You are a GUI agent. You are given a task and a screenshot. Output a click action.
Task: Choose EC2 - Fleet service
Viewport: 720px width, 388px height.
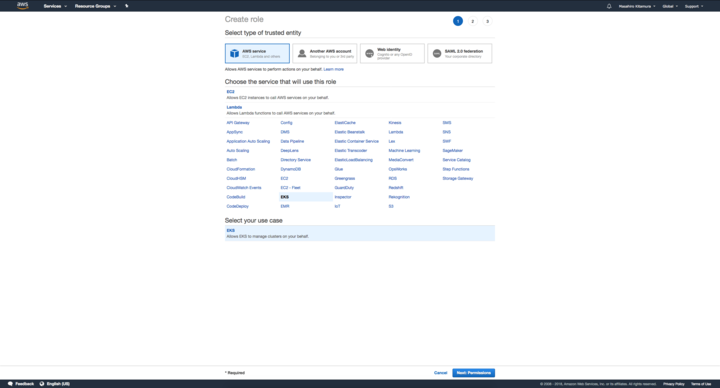[290, 187]
